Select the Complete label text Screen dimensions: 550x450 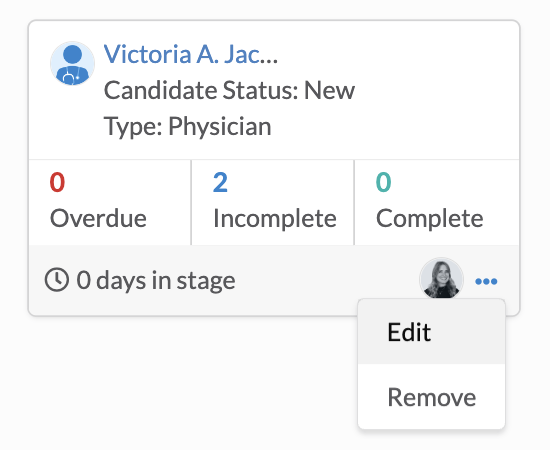tap(430, 218)
